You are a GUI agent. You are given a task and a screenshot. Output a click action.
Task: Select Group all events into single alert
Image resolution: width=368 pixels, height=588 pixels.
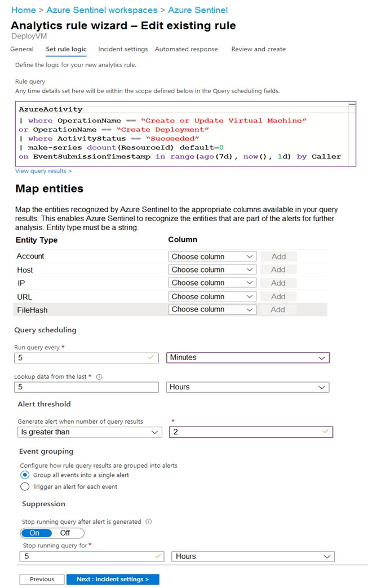pos(25,475)
